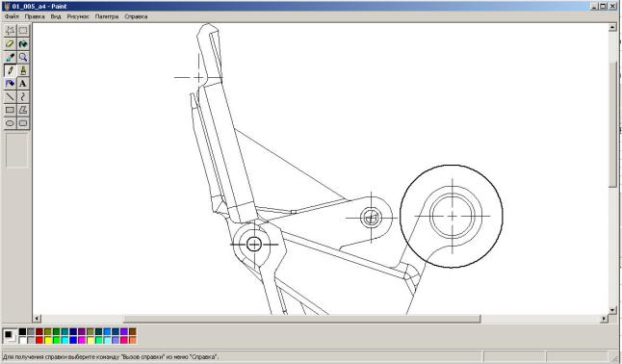Minimize the Paint window

pyautogui.click(x=595, y=7)
